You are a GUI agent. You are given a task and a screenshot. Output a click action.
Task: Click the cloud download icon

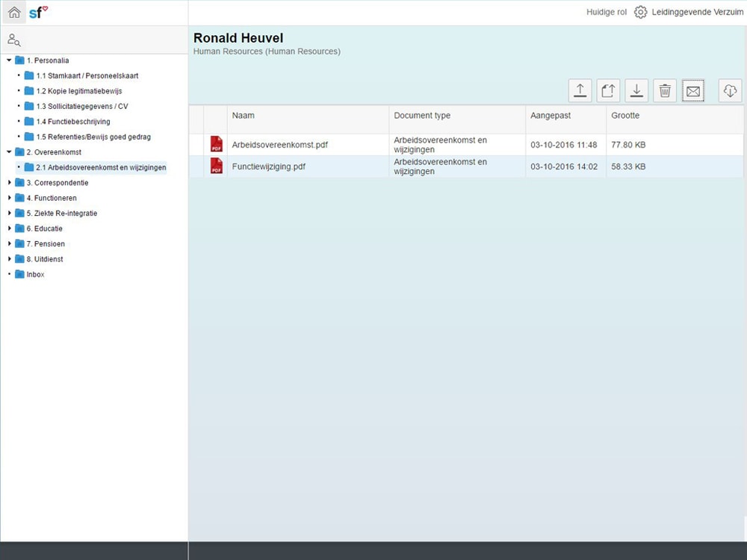pyautogui.click(x=730, y=90)
